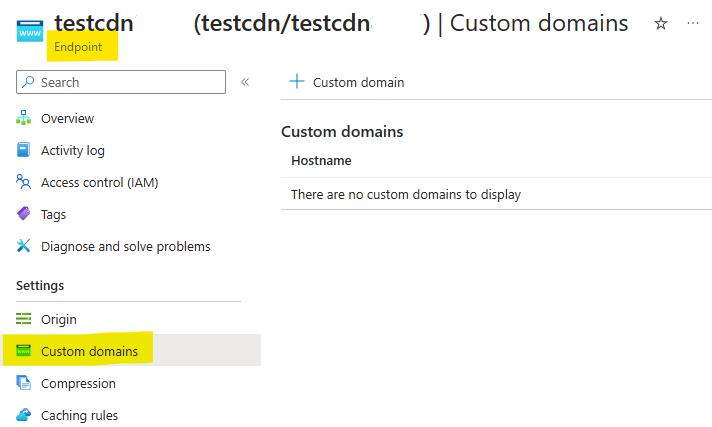Open Access control (IAM)

(99, 183)
